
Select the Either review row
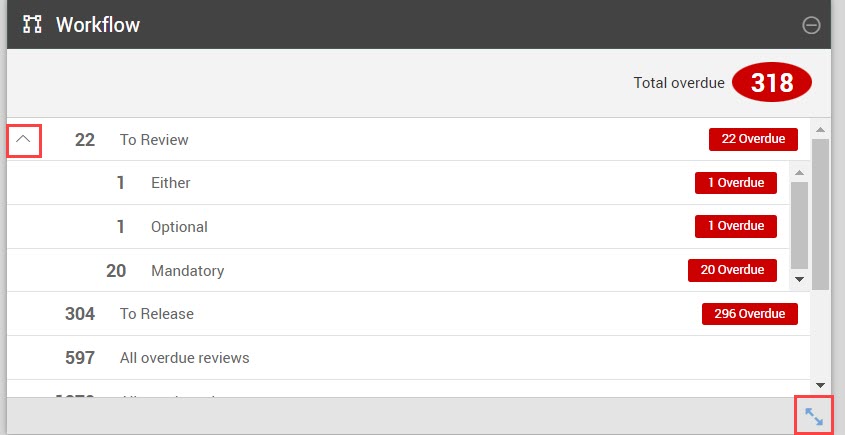coord(398,183)
